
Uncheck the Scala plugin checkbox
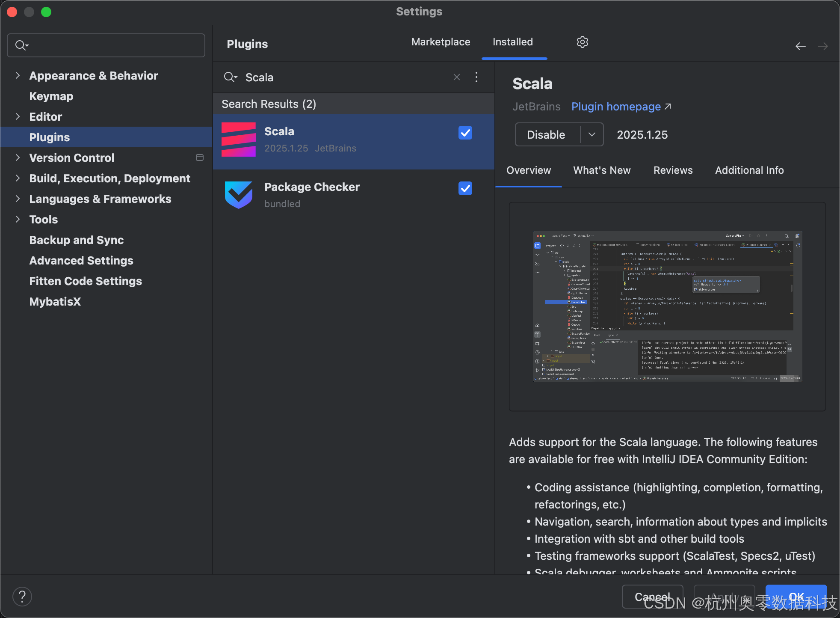[x=465, y=133]
